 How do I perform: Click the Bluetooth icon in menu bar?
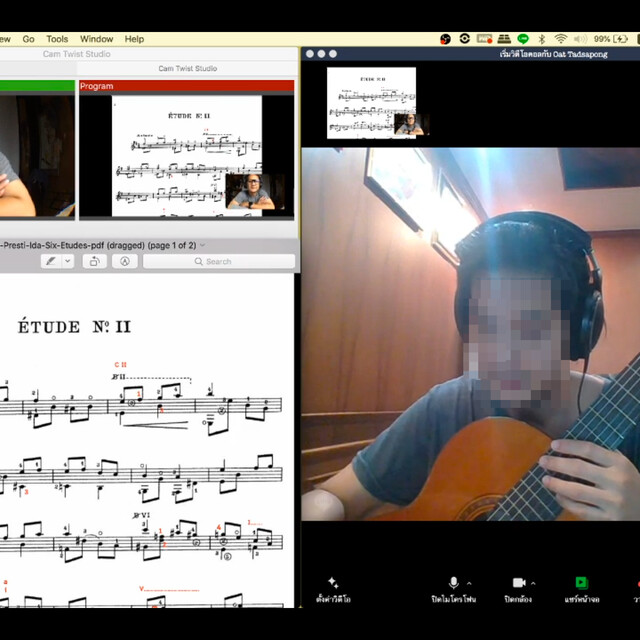(542, 39)
